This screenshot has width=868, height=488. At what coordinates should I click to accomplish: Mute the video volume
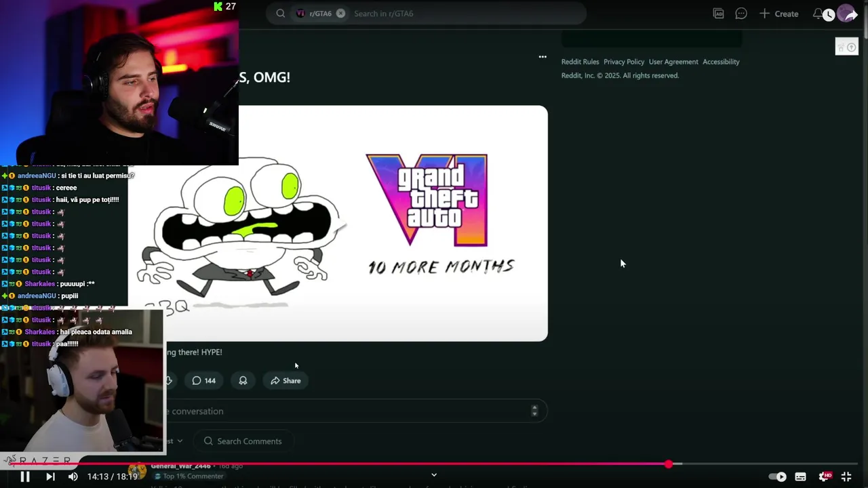[x=73, y=476]
